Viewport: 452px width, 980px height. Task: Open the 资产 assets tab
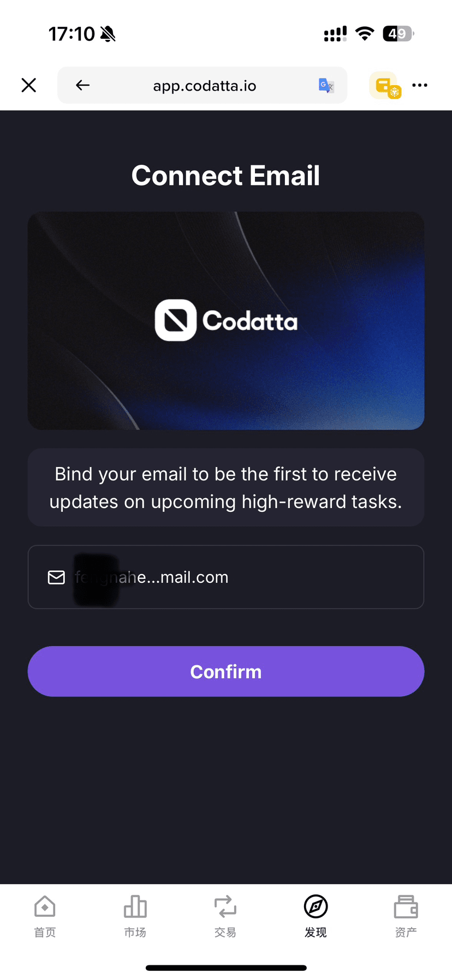coord(406,917)
